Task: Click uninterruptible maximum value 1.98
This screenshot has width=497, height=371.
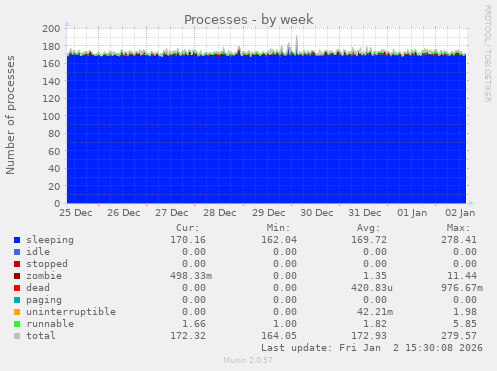Action: (465, 312)
